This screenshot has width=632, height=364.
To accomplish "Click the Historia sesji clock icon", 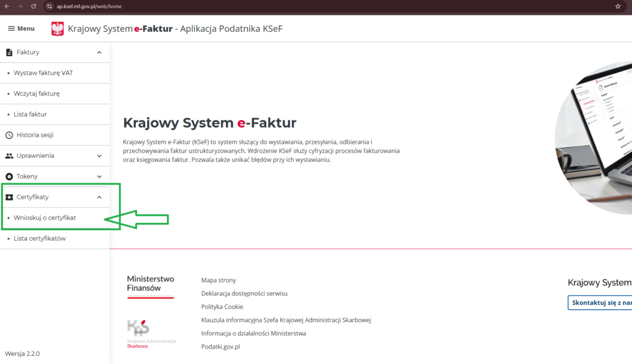I will (9, 135).
